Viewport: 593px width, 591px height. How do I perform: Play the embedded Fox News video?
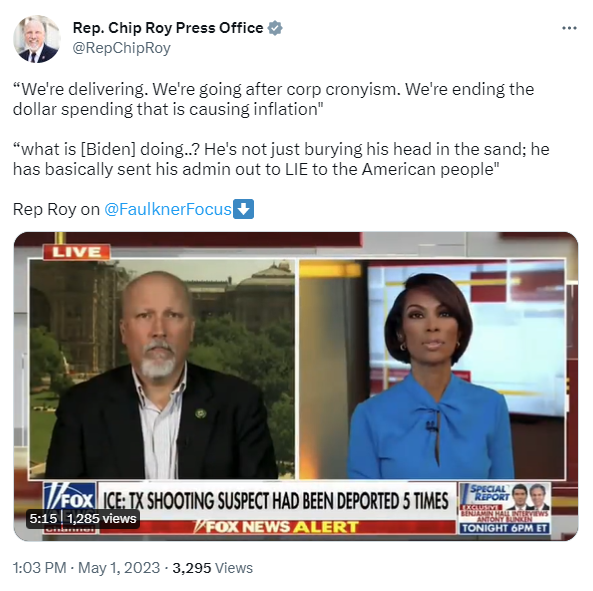[296, 386]
